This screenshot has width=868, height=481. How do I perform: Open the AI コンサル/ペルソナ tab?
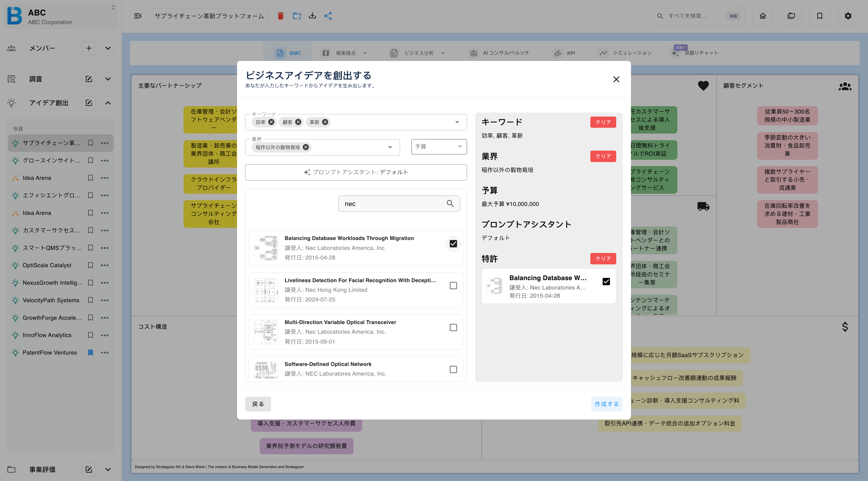pos(499,53)
